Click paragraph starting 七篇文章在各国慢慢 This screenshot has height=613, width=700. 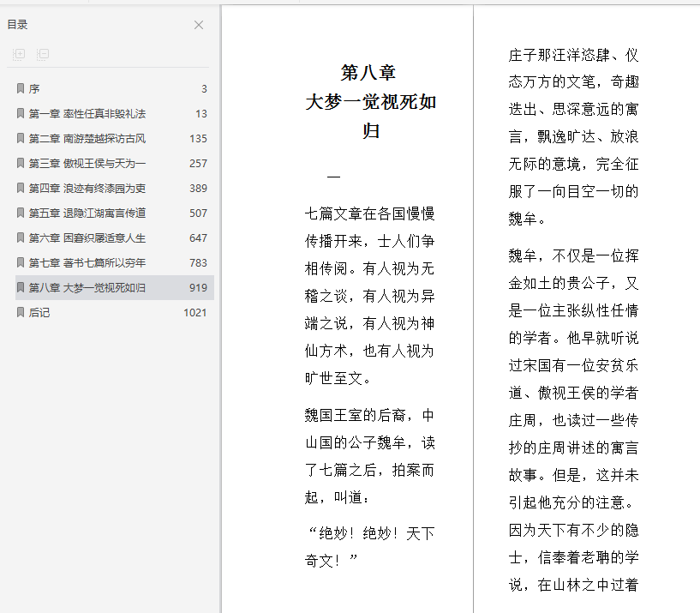(369, 296)
